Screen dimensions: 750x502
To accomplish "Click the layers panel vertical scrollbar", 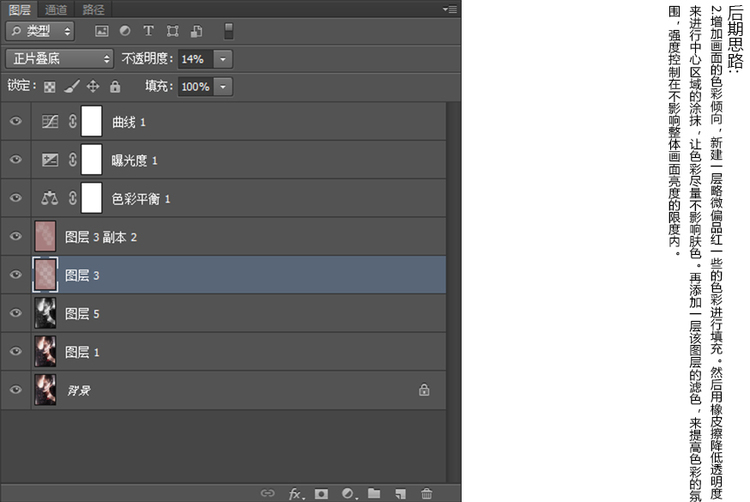I will 453,292.
